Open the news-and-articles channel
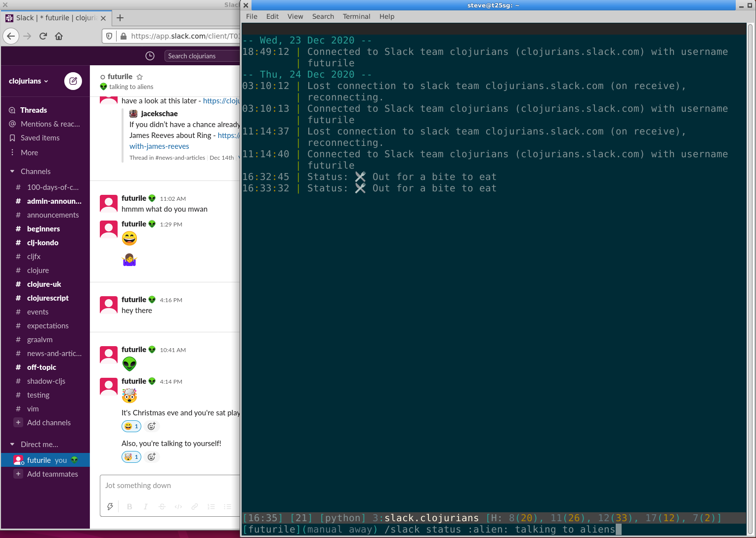The width and height of the screenshot is (756, 538). pos(45,354)
